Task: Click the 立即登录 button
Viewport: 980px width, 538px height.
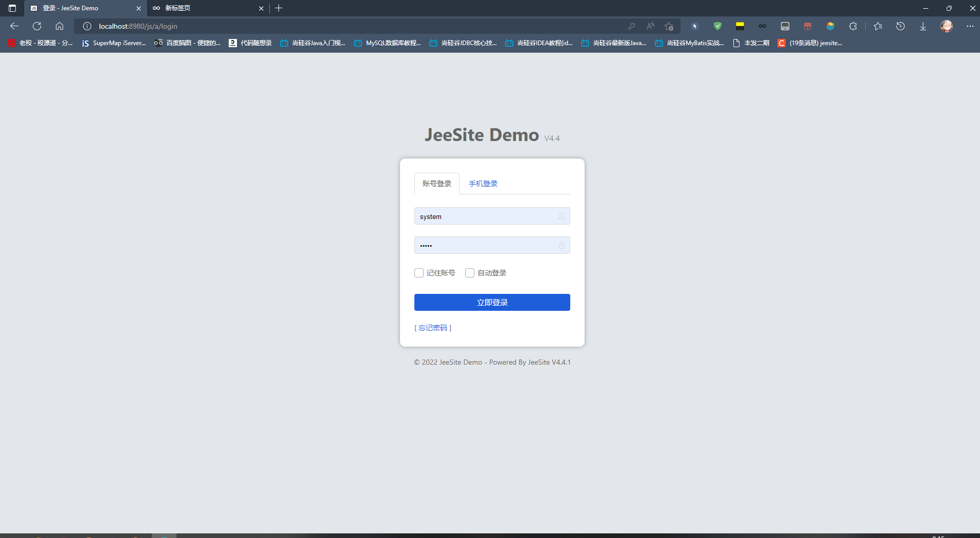Action: pos(492,303)
